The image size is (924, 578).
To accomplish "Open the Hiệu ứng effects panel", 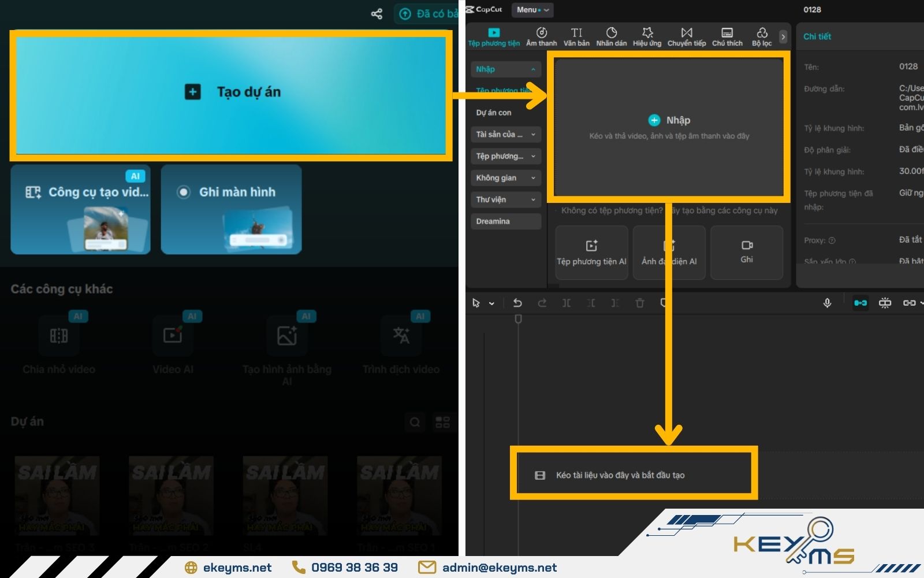I will (647, 36).
